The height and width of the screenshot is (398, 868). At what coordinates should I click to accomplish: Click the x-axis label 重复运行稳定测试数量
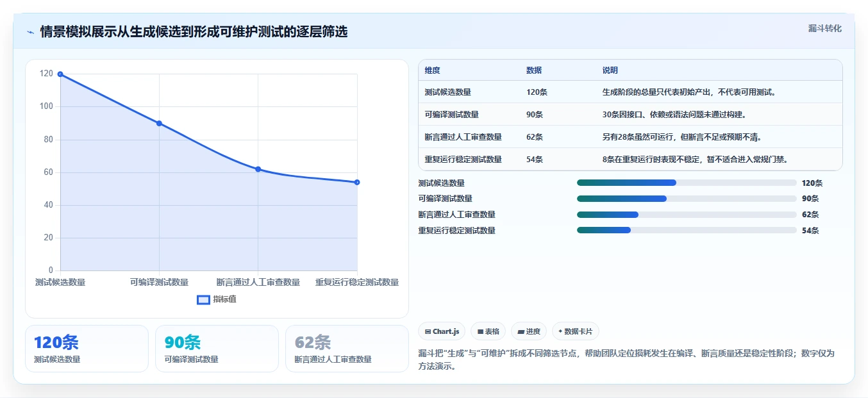click(357, 282)
